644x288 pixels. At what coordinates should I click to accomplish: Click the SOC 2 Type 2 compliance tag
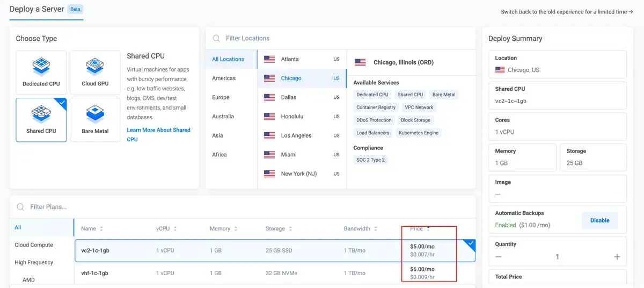tap(371, 160)
